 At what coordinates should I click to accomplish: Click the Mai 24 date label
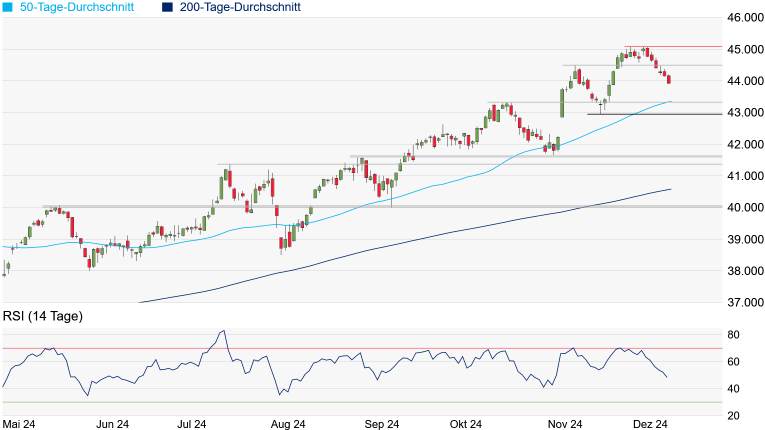point(20,424)
